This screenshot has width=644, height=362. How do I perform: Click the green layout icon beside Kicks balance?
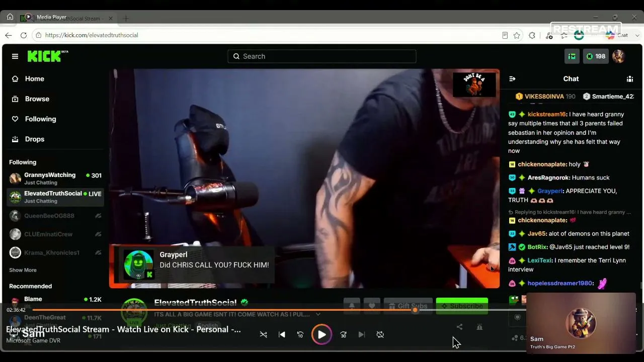(572, 56)
